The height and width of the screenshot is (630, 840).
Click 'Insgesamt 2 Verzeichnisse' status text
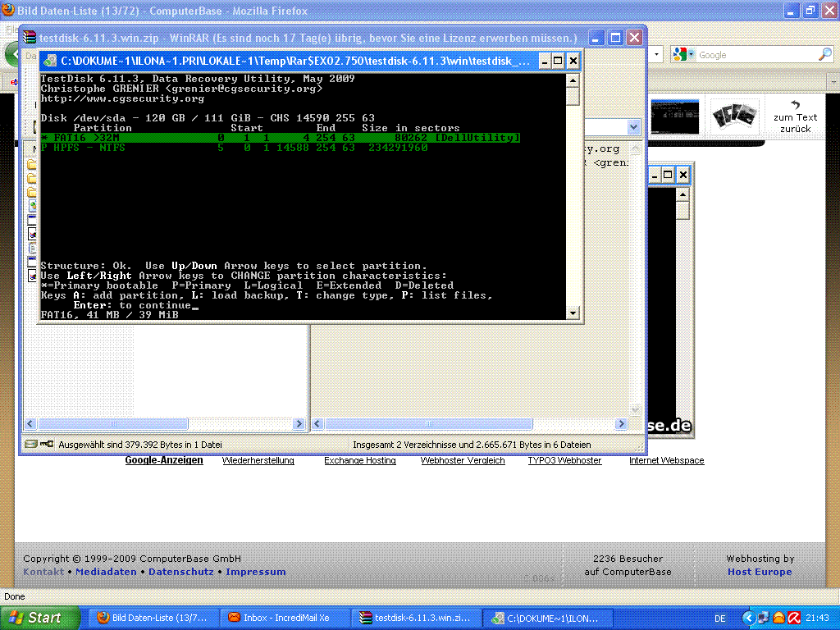click(x=472, y=445)
